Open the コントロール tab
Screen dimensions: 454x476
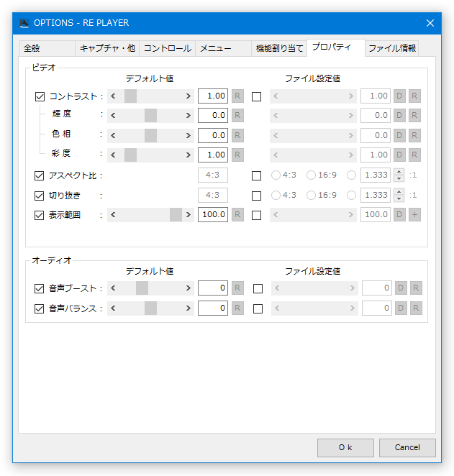[168, 48]
